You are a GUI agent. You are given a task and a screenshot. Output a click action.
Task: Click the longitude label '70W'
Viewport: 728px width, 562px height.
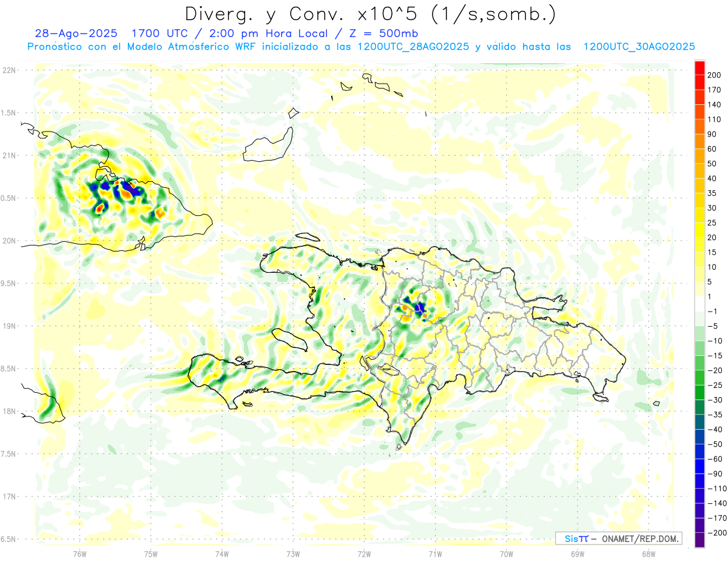click(506, 554)
